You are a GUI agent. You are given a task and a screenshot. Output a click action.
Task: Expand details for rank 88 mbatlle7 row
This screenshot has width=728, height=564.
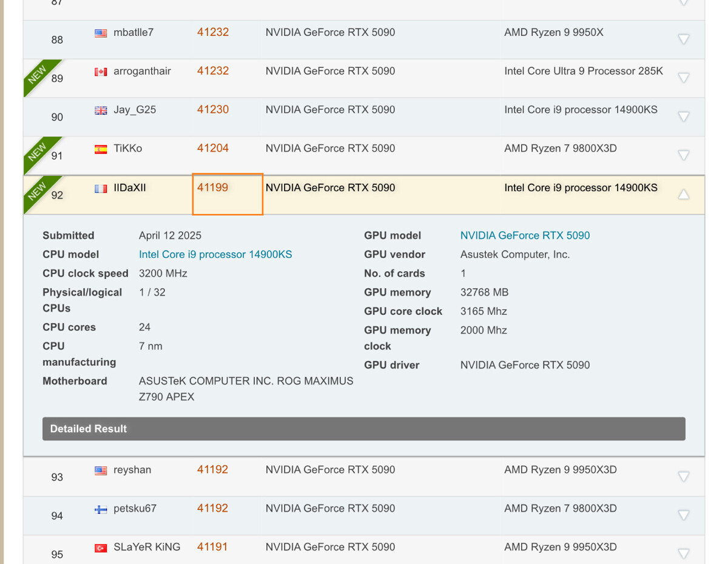[x=683, y=39]
